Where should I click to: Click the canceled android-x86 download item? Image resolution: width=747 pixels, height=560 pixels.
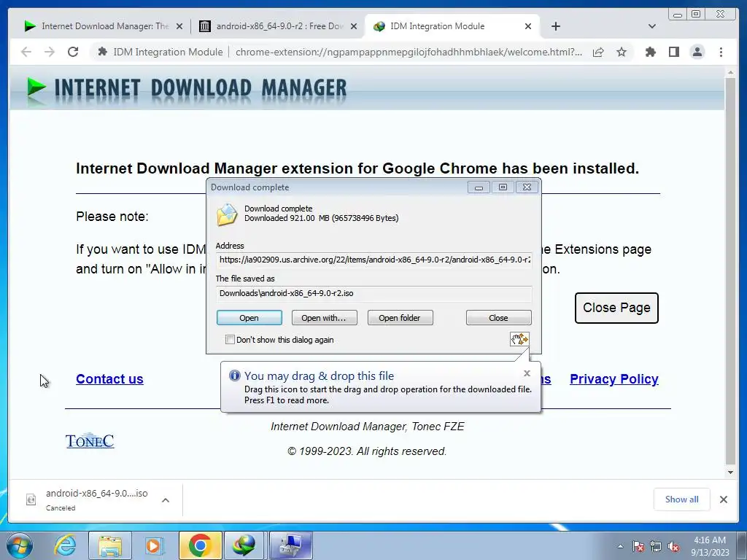[x=97, y=499]
